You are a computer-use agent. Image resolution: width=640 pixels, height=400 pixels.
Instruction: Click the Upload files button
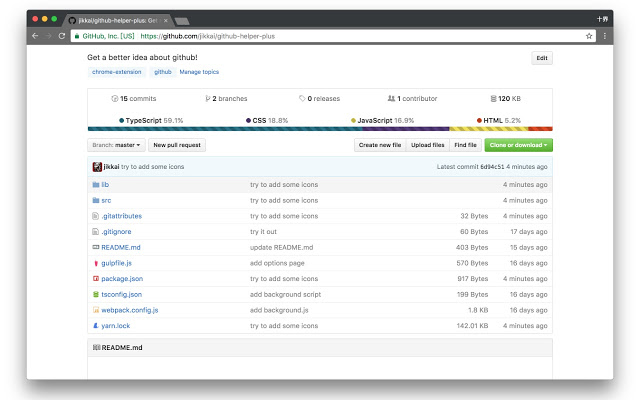[427, 145]
